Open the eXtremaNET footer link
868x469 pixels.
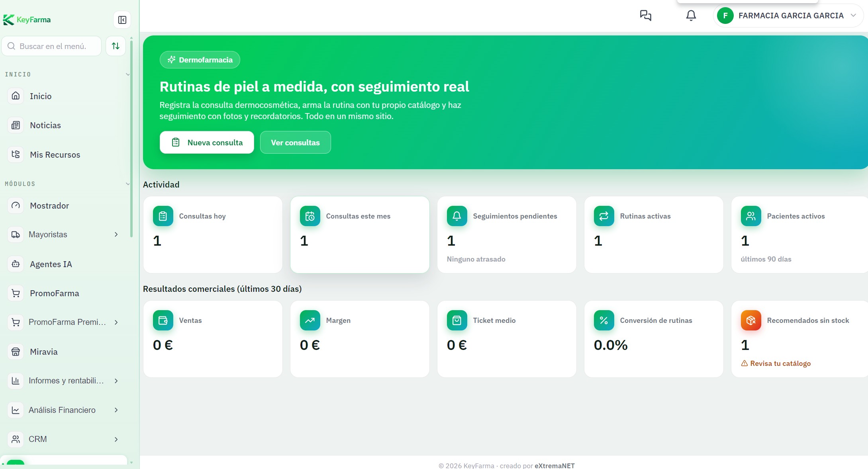point(555,465)
